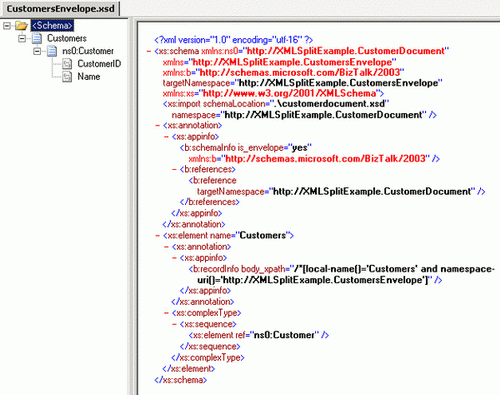The width and height of the screenshot is (500, 395).
Task: Switch to the CustomersEnvelope.xsd tab
Action: coord(60,9)
